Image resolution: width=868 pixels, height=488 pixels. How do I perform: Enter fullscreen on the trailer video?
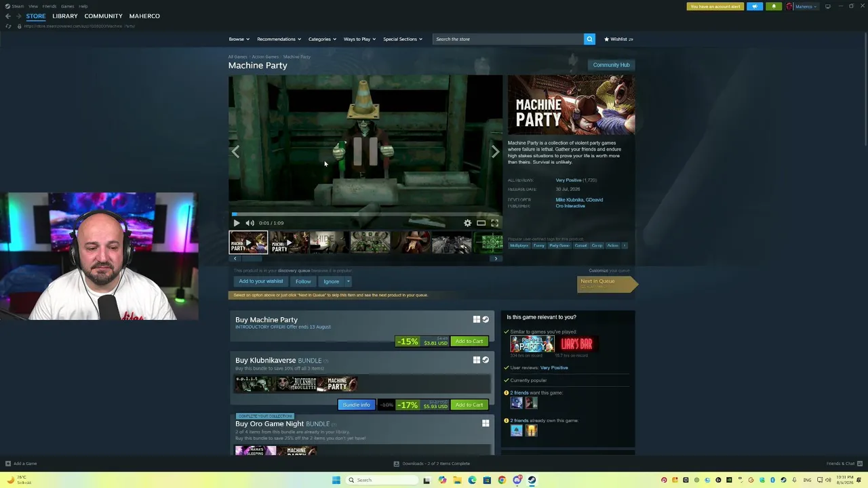[x=494, y=223]
